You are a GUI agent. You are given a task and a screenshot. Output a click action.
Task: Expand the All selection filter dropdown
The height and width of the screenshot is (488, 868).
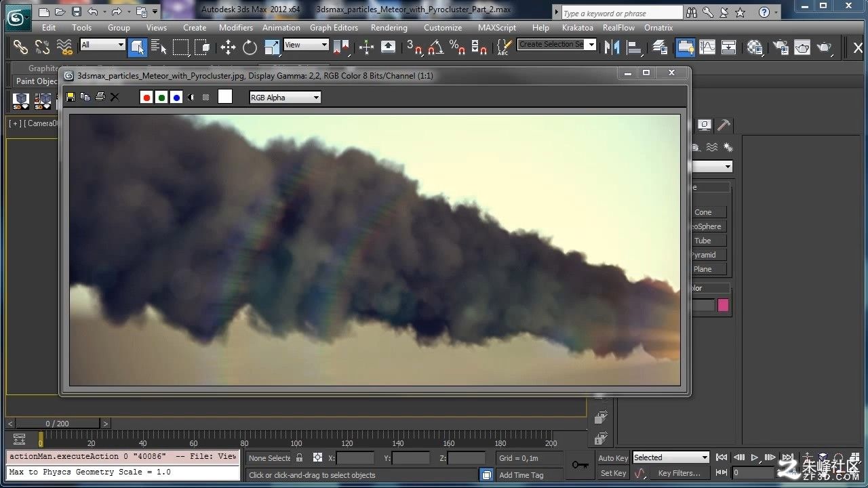coord(102,45)
